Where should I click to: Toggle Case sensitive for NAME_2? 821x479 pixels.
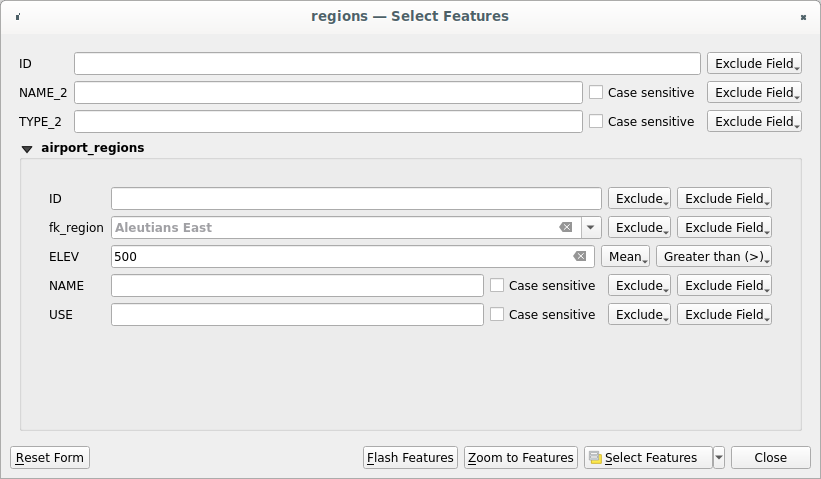coord(596,93)
